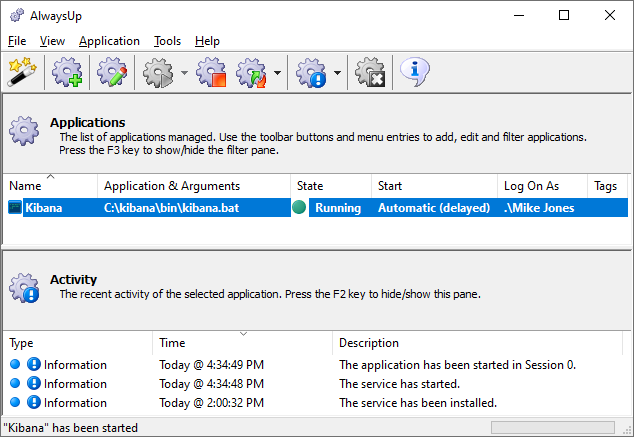The height and width of the screenshot is (437, 634).
Task: Open the About info bubble icon
Action: tap(415, 72)
